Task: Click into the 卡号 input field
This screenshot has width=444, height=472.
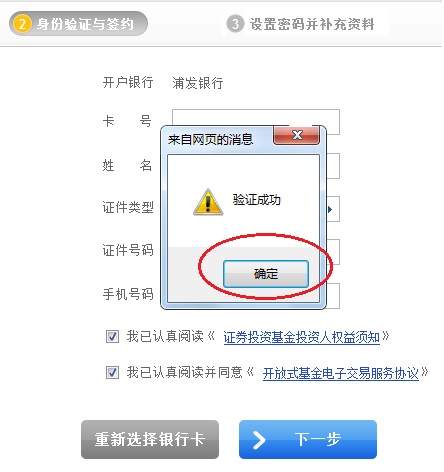Action: click(x=256, y=117)
